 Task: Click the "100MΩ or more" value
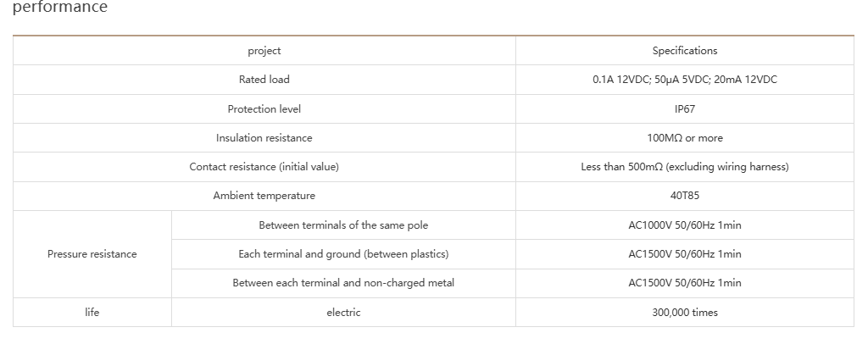click(684, 138)
